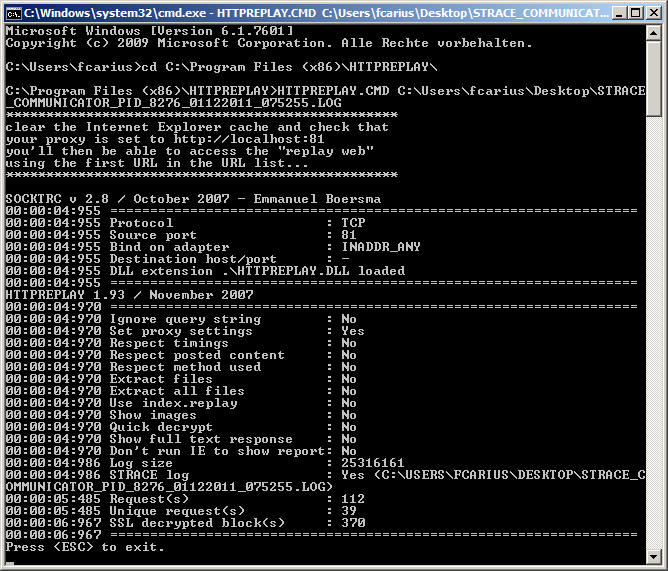Minimize the cmd.exe window
Screen dimensions: 668x571
619,13
